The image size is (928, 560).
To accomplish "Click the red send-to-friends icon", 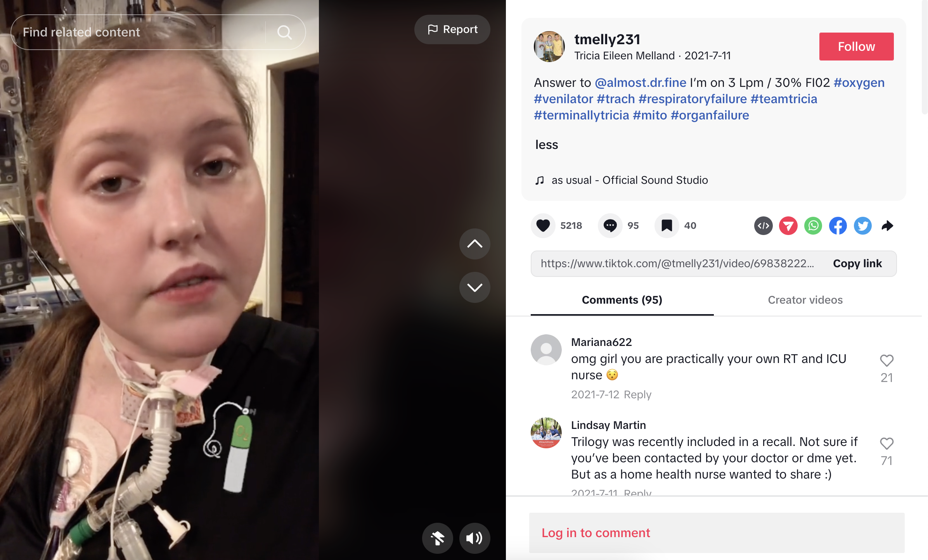I will 788,226.
